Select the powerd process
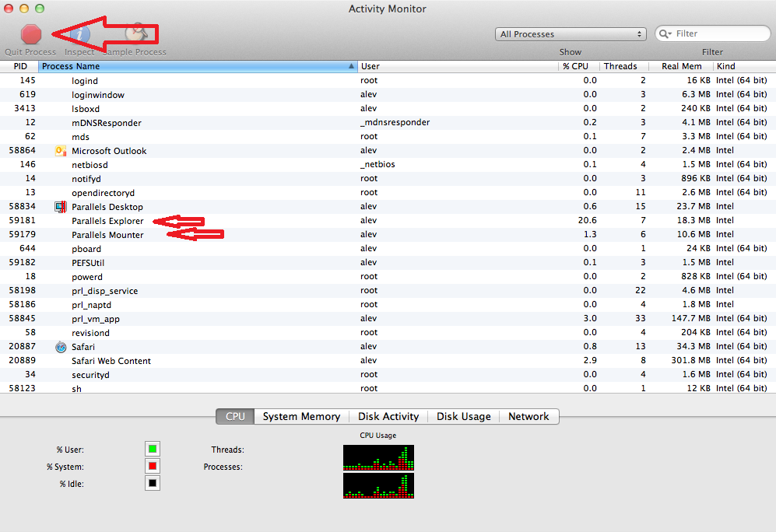776x532 pixels. 87,277
